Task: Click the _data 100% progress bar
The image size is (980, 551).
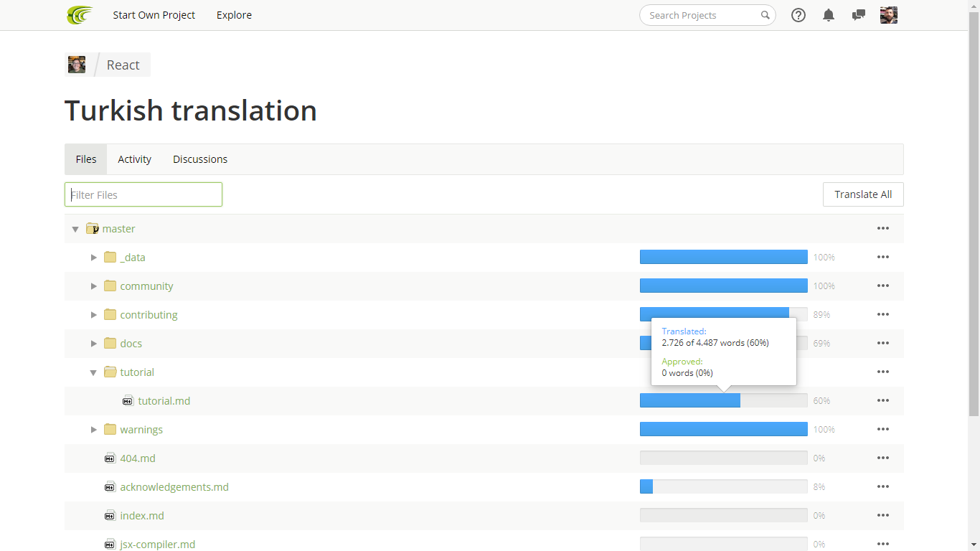Action: (724, 257)
